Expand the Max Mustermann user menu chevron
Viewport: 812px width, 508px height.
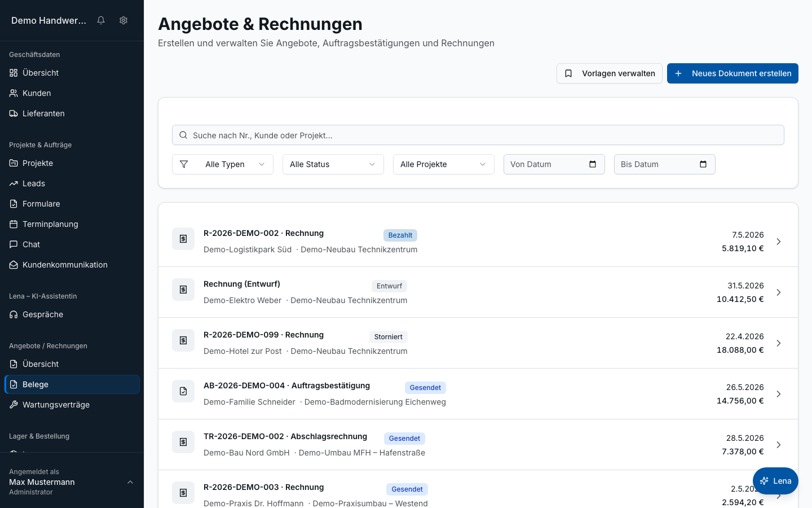pyautogui.click(x=130, y=482)
